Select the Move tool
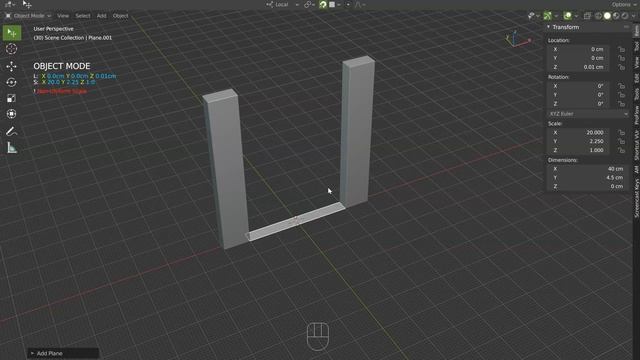 click(11, 66)
